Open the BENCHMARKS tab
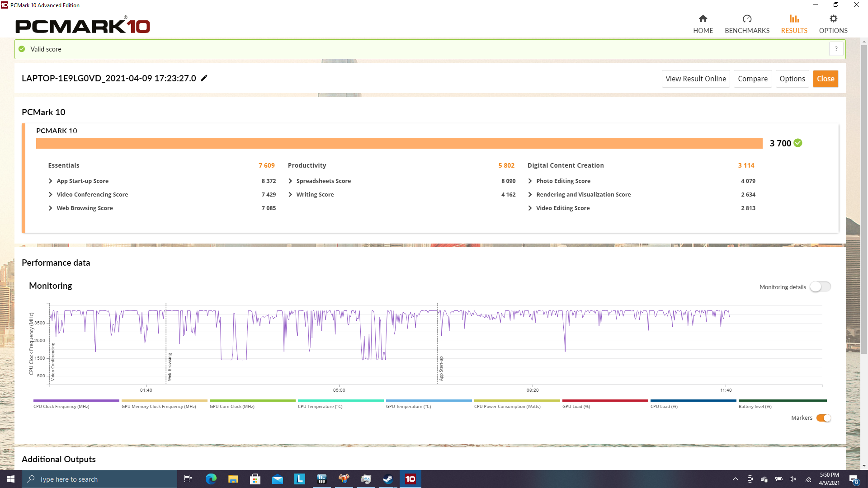Screen dimensions: 868x488 [747, 24]
